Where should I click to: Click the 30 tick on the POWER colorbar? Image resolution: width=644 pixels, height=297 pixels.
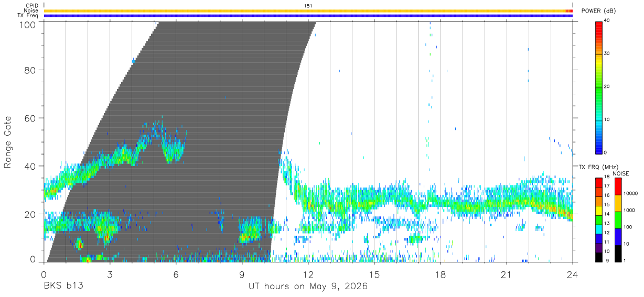pos(607,54)
